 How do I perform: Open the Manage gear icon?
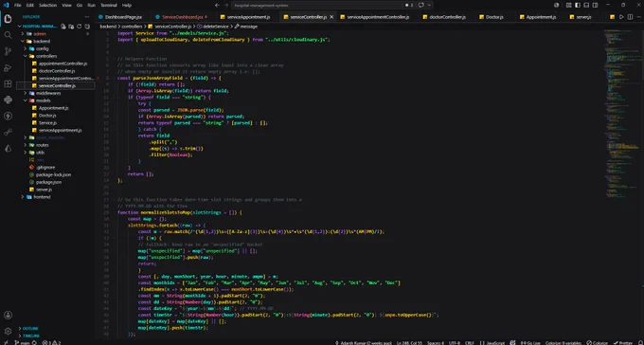tap(8, 331)
